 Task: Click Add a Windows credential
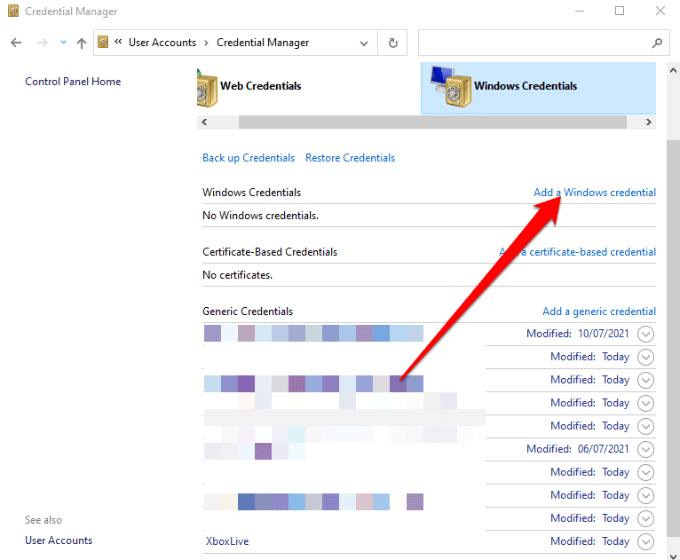coord(594,192)
